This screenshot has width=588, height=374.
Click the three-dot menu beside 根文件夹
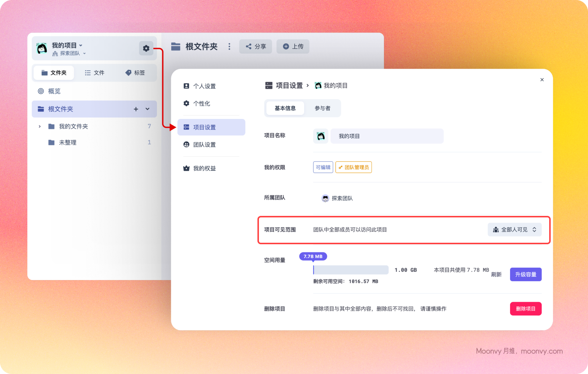click(229, 47)
